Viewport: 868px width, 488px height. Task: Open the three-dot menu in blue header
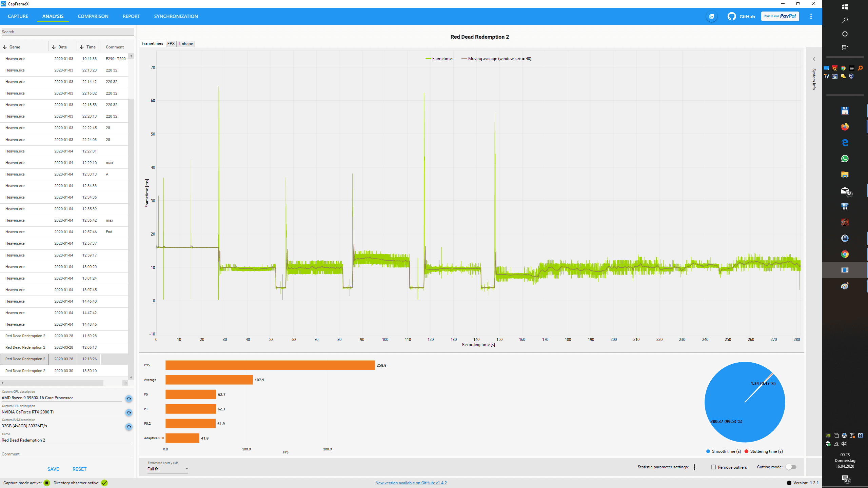(811, 16)
